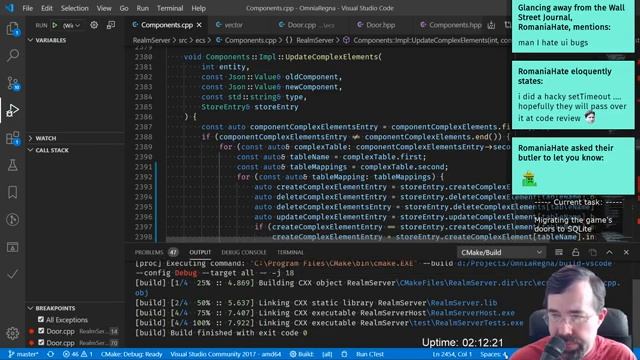Click the Spaces indentation status item

point(492,354)
